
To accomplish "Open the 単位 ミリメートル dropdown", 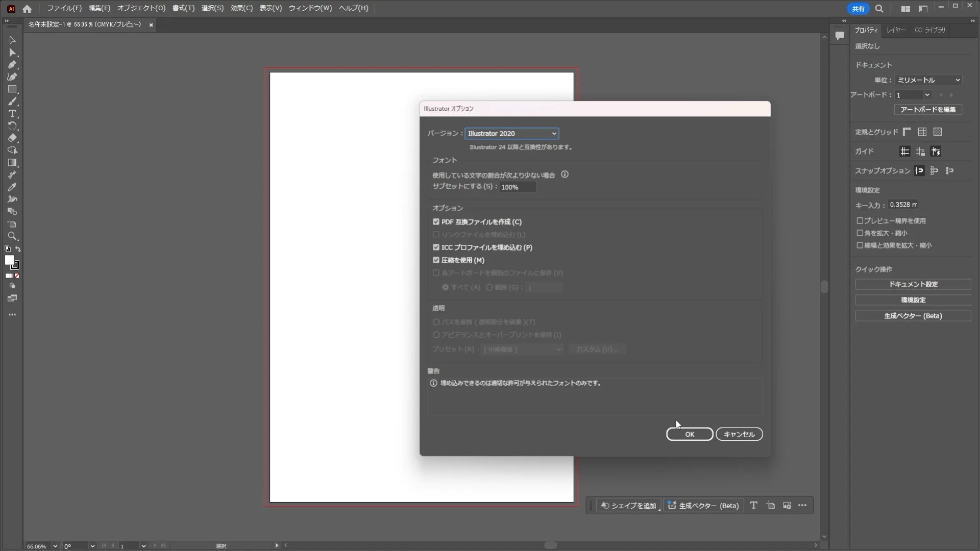I will 929,80.
